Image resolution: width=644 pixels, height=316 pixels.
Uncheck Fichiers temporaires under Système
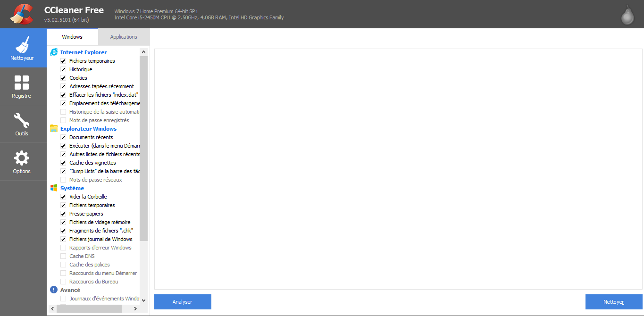click(63, 205)
